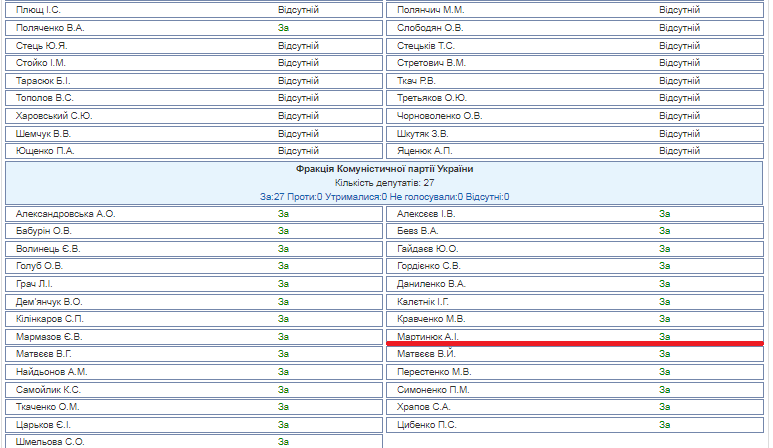773x448 pixels.
Task: Click the name Яценюк А.П.
Action: pyautogui.click(x=425, y=151)
